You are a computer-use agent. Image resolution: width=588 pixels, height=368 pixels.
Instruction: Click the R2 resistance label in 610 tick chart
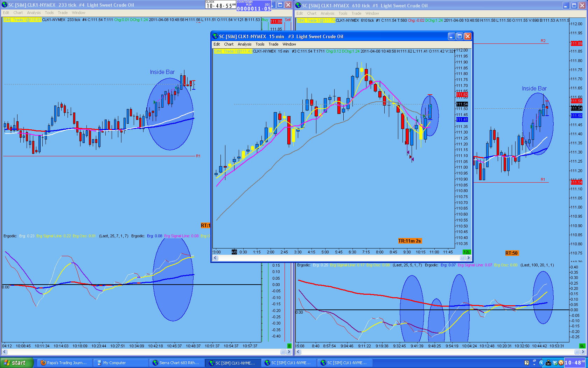pyautogui.click(x=543, y=41)
